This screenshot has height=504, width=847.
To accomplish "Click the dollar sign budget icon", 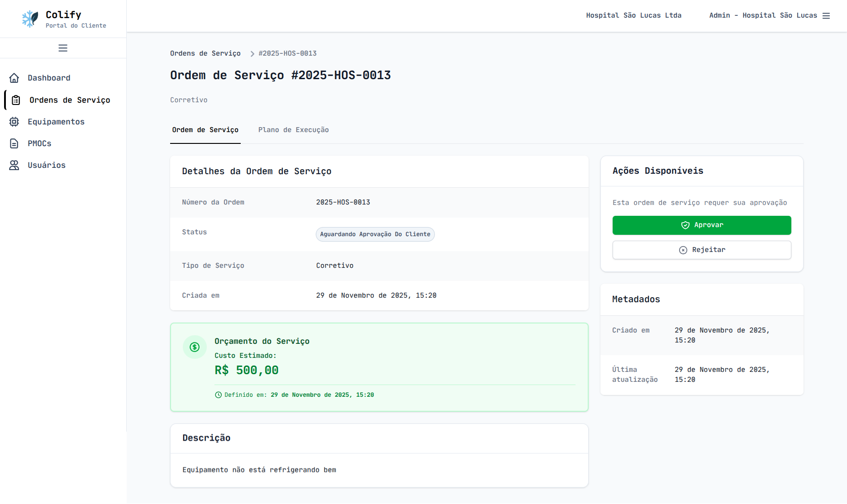I will coord(195,347).
